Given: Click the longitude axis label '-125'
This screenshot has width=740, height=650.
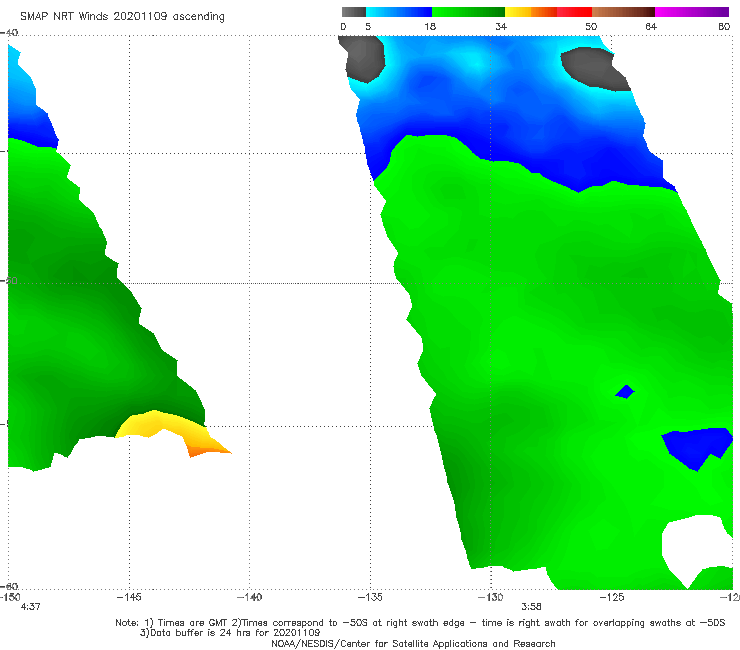Looking at the screenshot, I should [612, 597].
